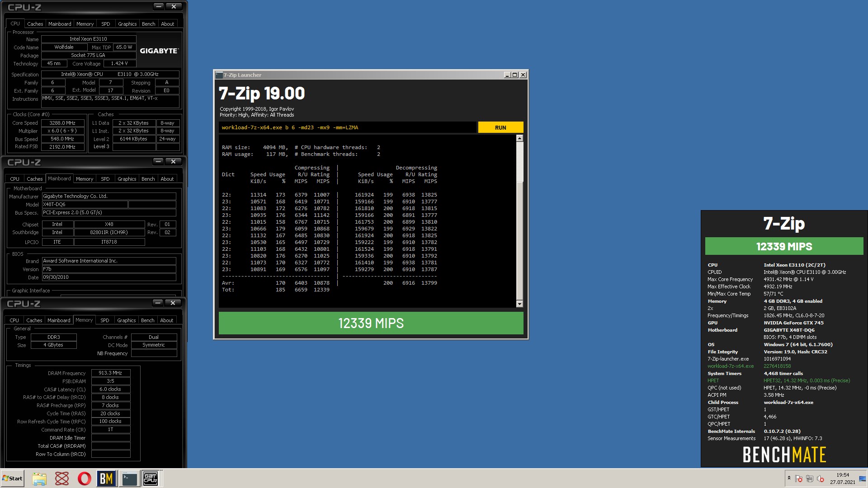
Task: Switch to BenchMate via the BM taskbar icon
Action: 106,479
